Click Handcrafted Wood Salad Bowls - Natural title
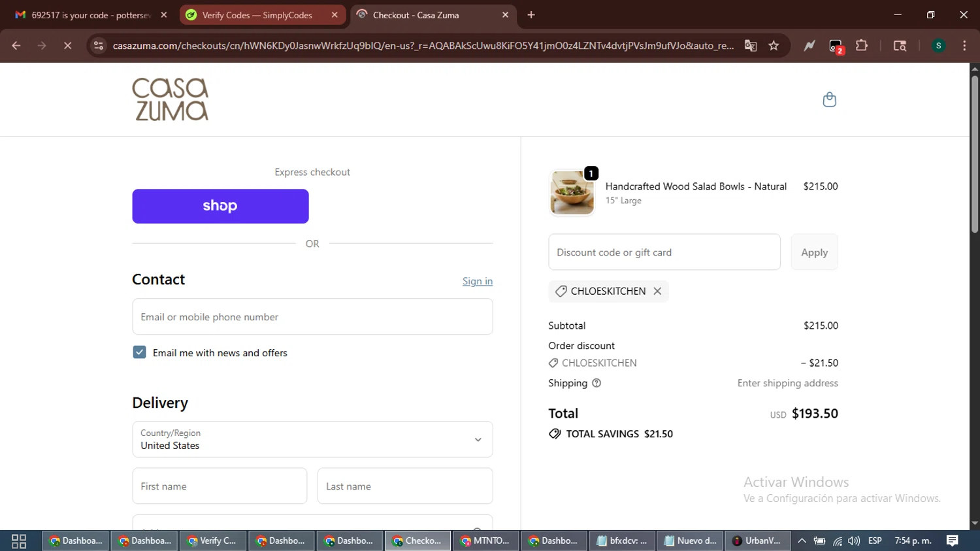The image size is (980, 551). coord(696,186)
